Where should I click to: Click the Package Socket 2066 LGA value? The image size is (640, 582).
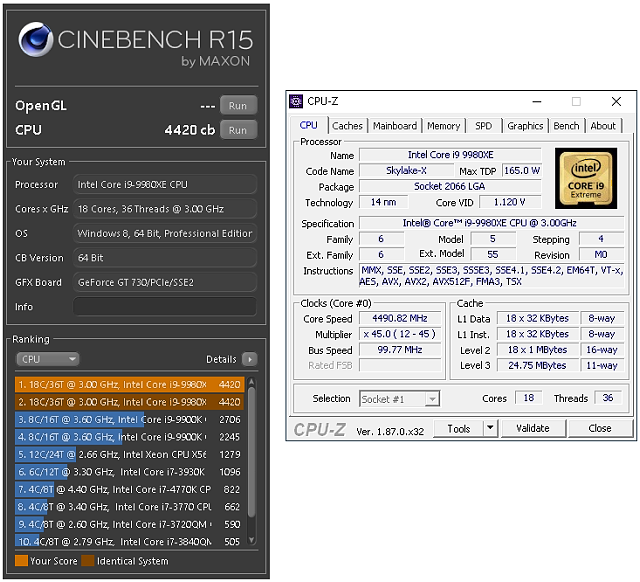[x=450, y=187]
